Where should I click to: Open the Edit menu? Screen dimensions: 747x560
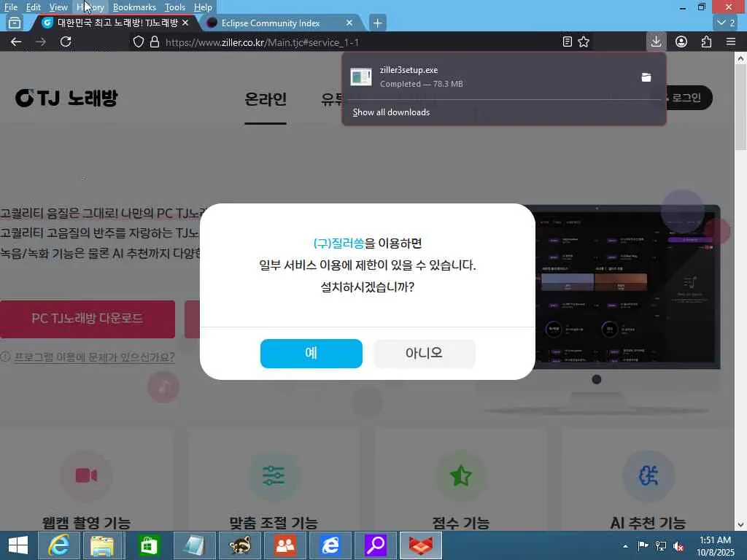click(33, 7)
